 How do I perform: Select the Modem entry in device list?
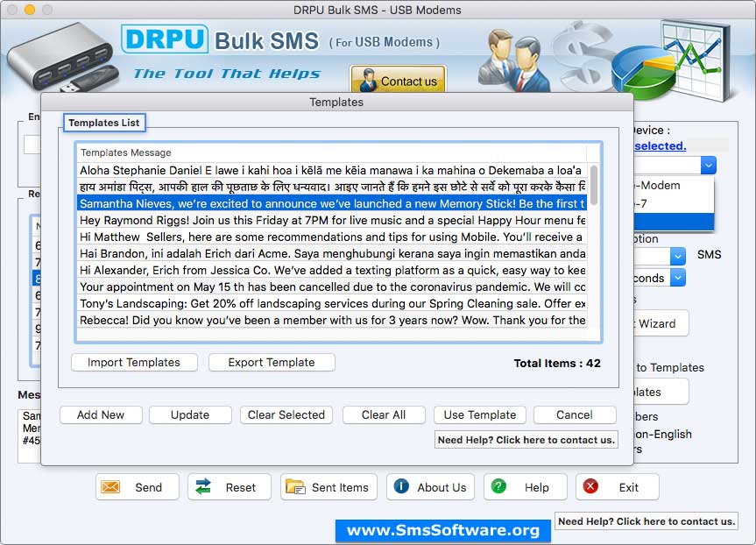tap(674, 185)
